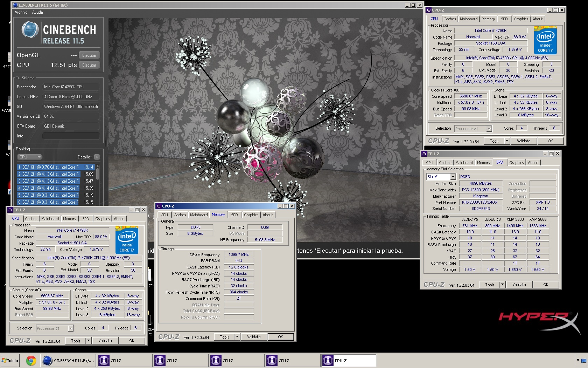Click the Detailles arrow button in Ranking
The height and width of the screenshot is (368, 588).
tap(97, 157)
